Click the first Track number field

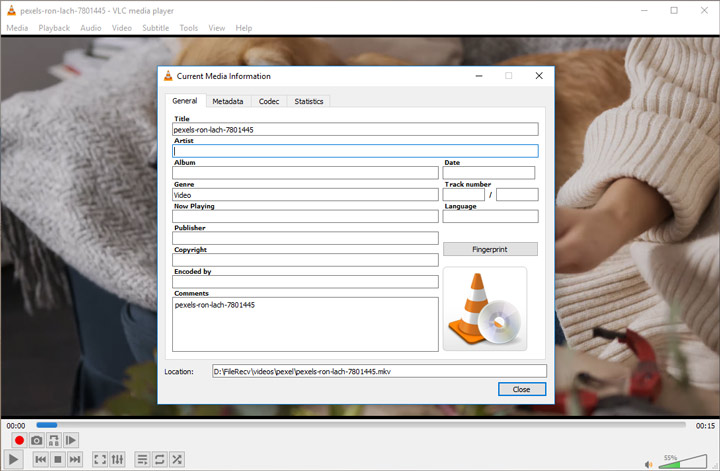coord(463,195)
